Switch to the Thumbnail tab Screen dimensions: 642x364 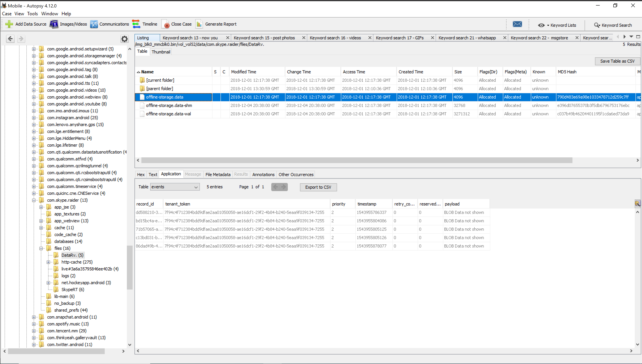161,52
